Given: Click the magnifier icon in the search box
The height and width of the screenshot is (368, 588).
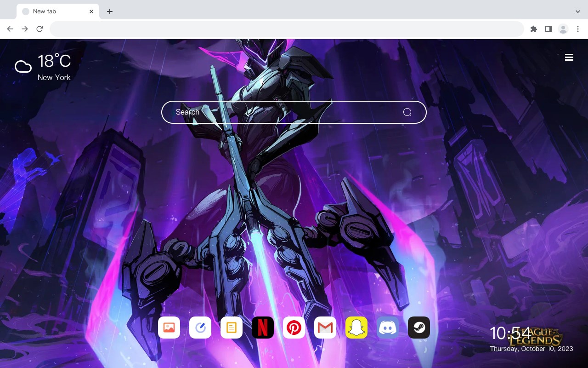Looking at the screenshot, I should 407,112.
